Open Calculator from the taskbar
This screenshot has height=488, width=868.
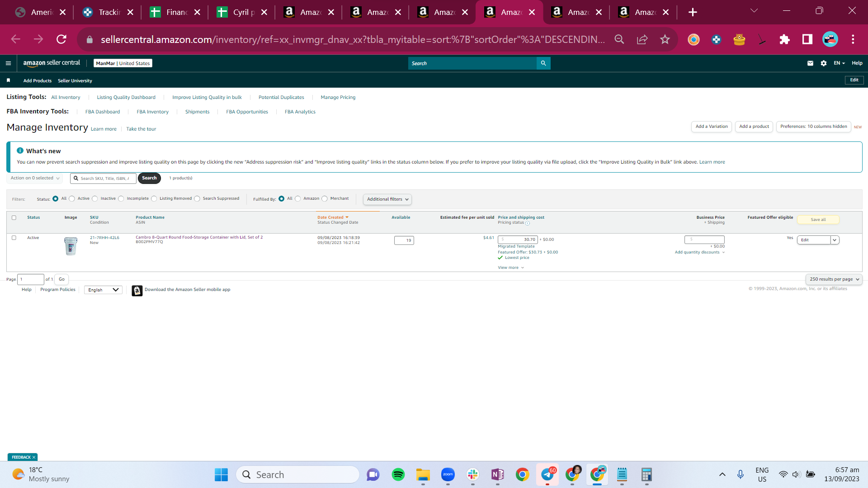[646, 474]
